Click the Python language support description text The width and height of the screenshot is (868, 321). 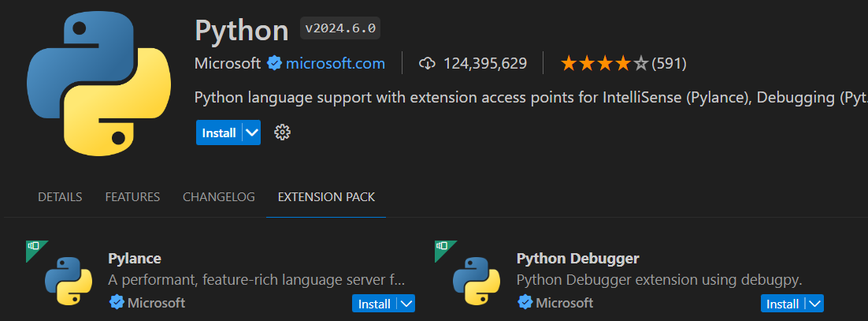click(532, 98)
